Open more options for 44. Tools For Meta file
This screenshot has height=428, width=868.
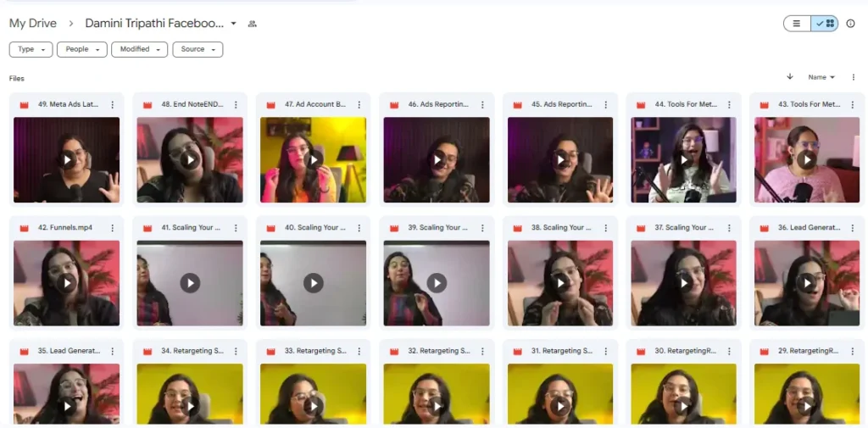(730, 104)
